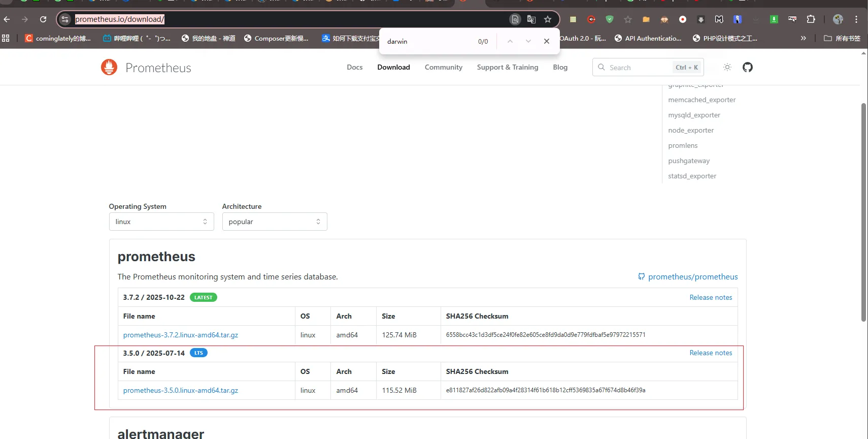
Task: Open Release notes for version 3.5.0
Action: point(711,353)
